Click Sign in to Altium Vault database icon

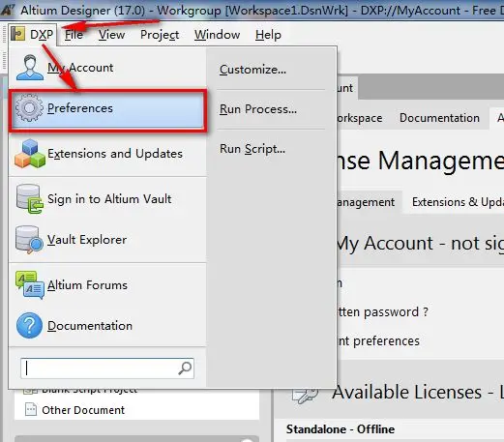pos(29,199)
